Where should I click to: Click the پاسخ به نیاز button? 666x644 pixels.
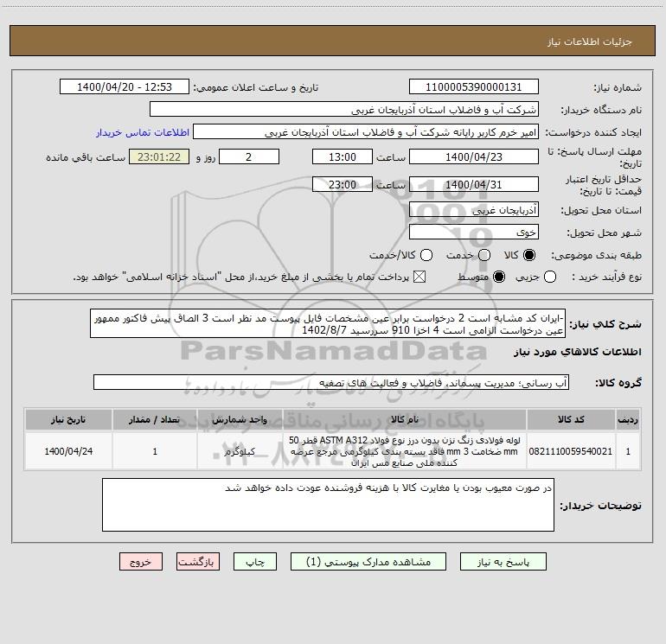pos(503,562)
